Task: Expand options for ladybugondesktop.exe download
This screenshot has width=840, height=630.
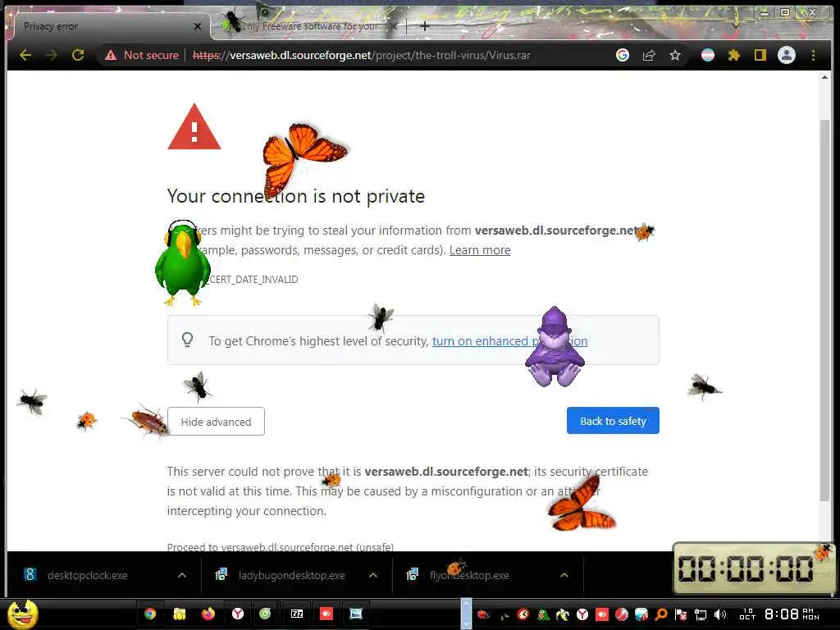Action: (373, 575)
